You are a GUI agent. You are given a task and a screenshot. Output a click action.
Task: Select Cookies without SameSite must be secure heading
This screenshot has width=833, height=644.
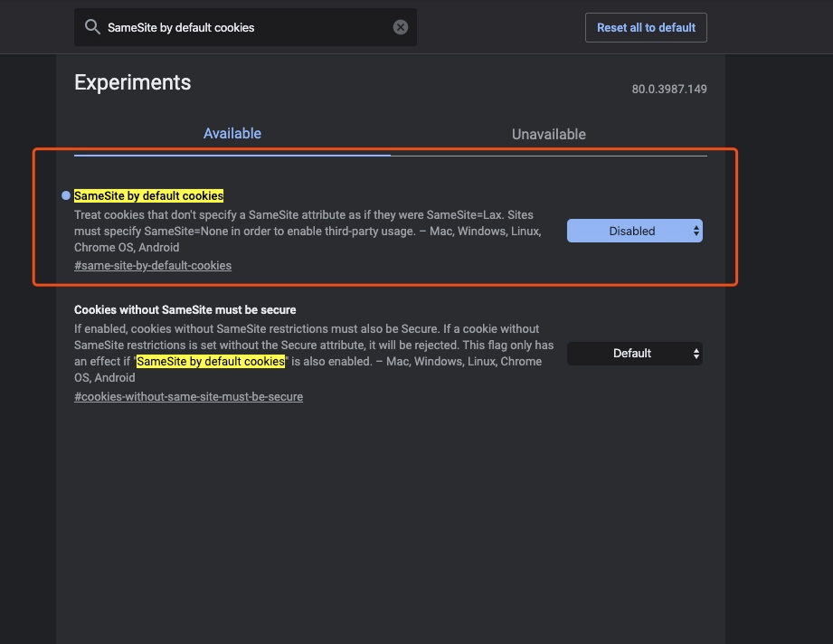[x=185, y=309]
